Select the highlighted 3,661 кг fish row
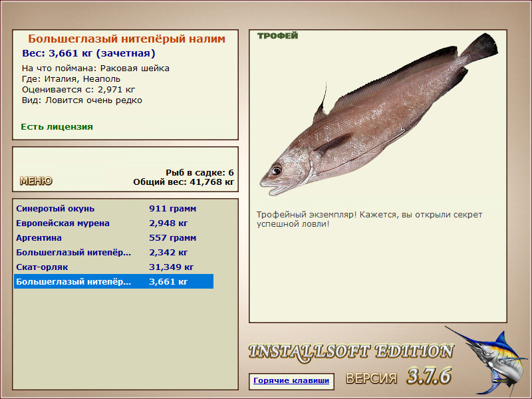Image resolution: width=532 pixels, height=399 pixels. [114, 281]
